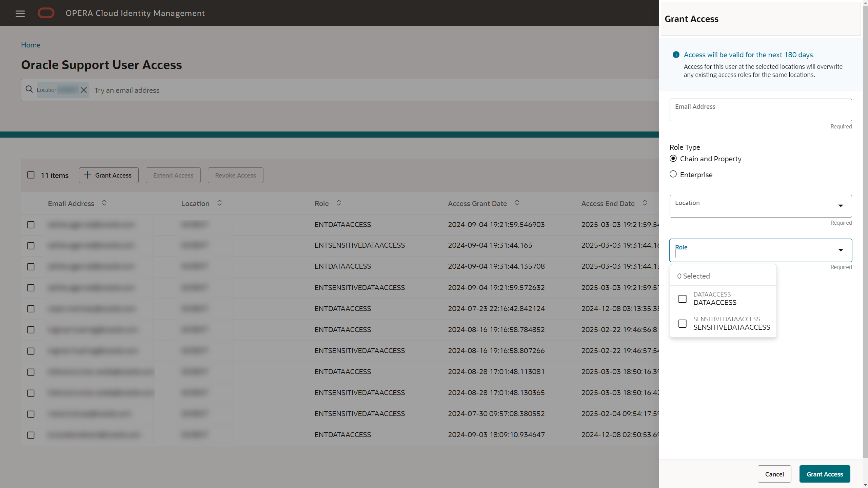Select all 11 items

coord(31,175)
